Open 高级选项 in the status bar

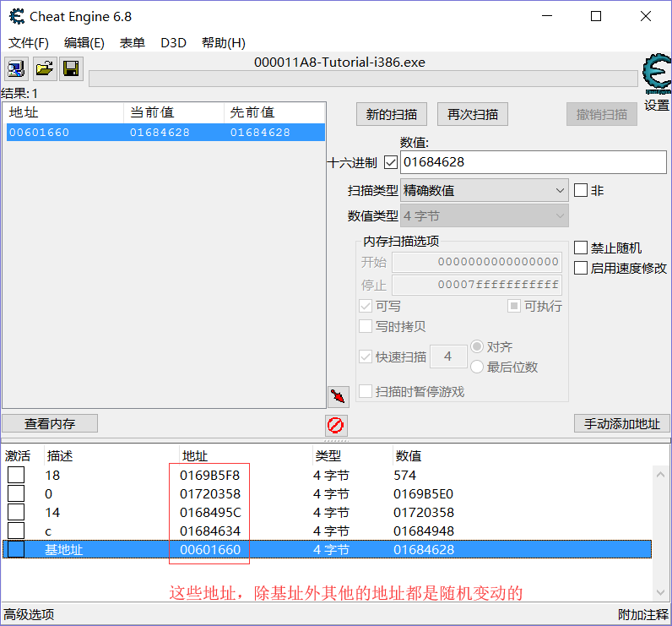pos(29,614)
